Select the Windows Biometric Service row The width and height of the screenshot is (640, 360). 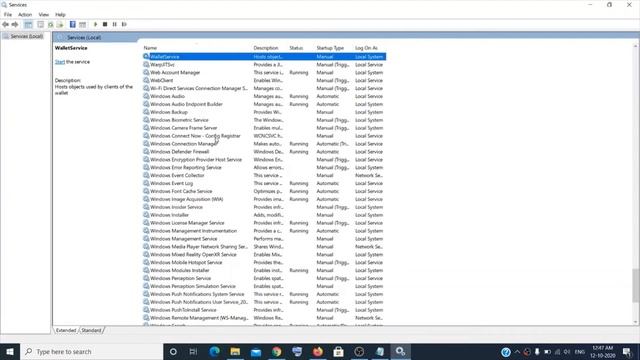264,120
